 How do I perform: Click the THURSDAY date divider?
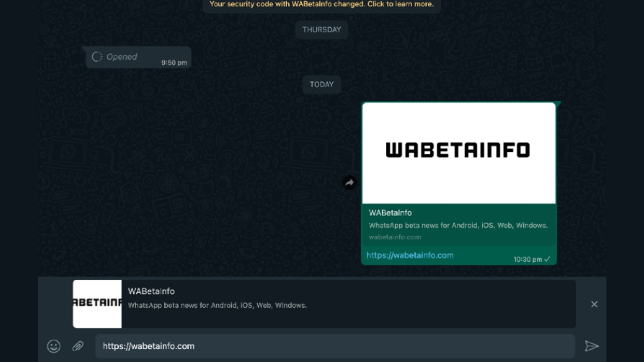tap(321, 29)
